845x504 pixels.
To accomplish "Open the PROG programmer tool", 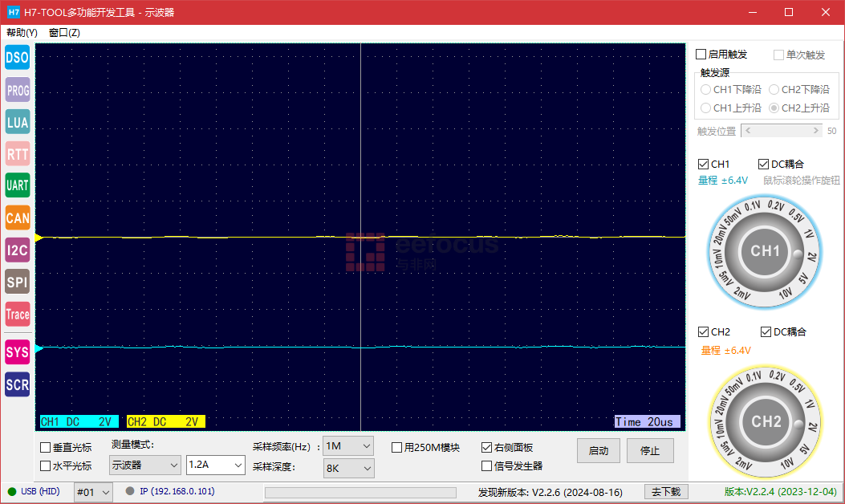I will [17, 90].
